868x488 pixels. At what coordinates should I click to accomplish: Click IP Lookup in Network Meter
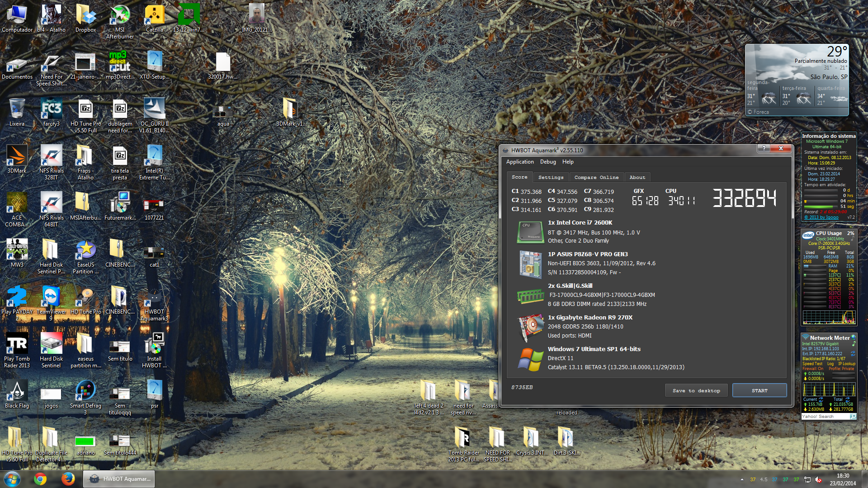coord(846,364)
